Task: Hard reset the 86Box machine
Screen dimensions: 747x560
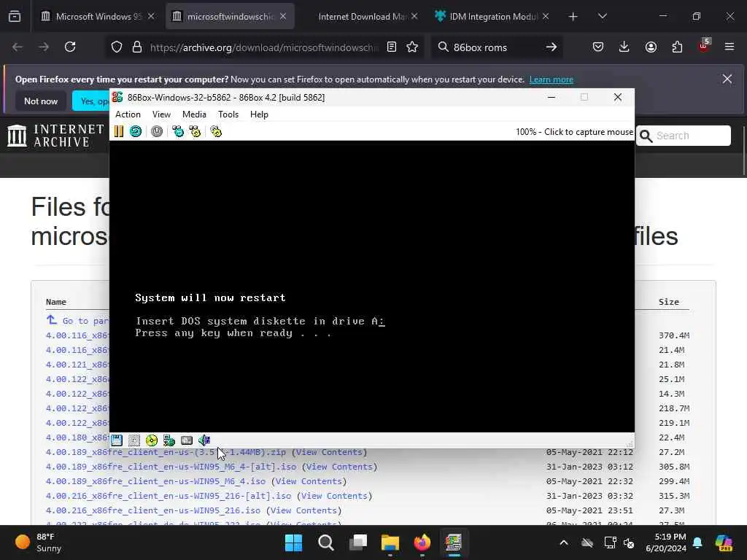Action: 136,131
